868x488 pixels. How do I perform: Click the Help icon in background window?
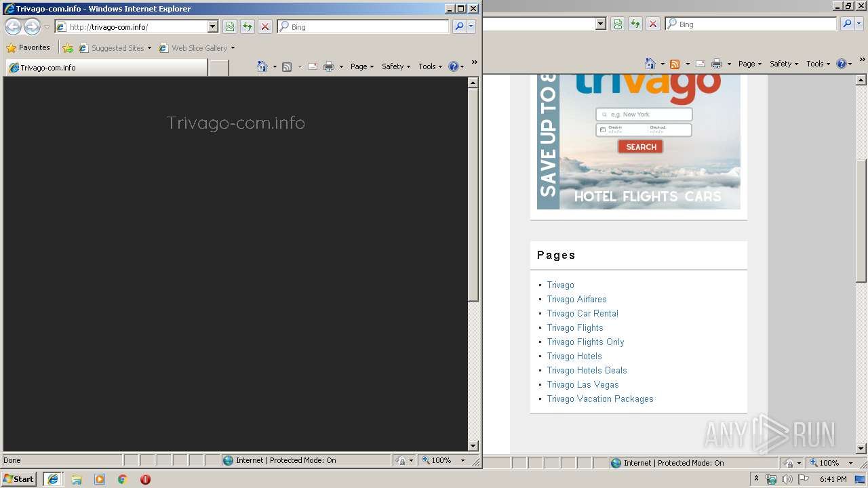pos(842,64)
